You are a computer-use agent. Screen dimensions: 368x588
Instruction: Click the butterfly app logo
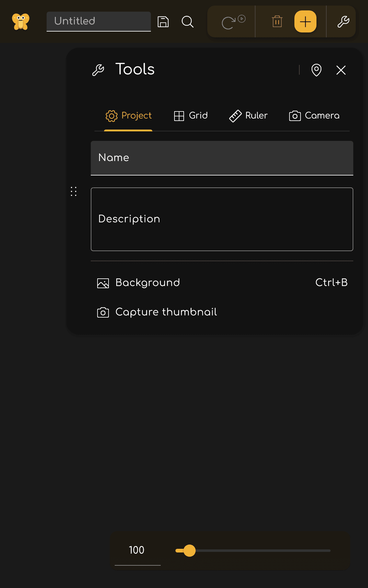(x=21, y=22)
